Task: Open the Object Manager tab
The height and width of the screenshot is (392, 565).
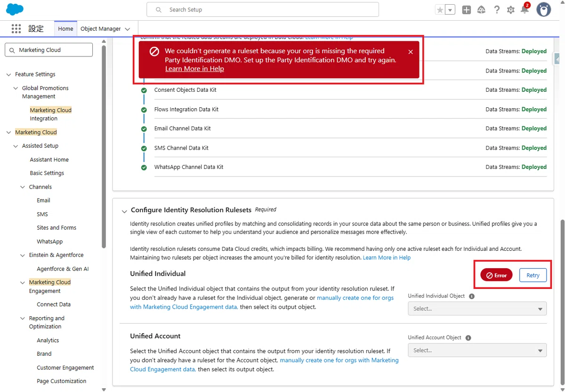Action: pyautogui.click(x=101, y=29)
